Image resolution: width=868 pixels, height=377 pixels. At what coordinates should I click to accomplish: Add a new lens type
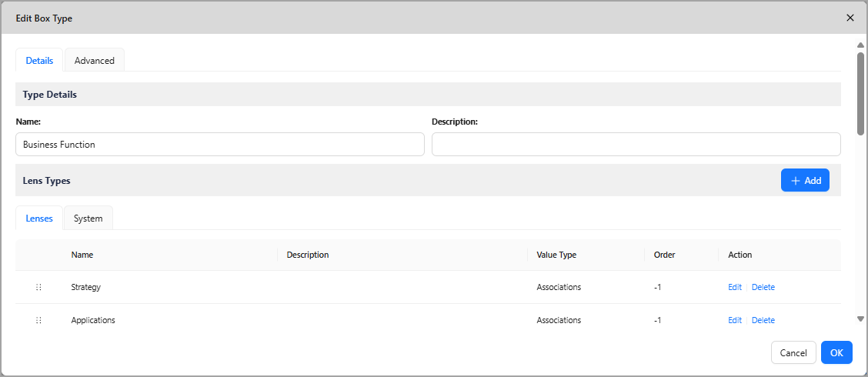805,180
